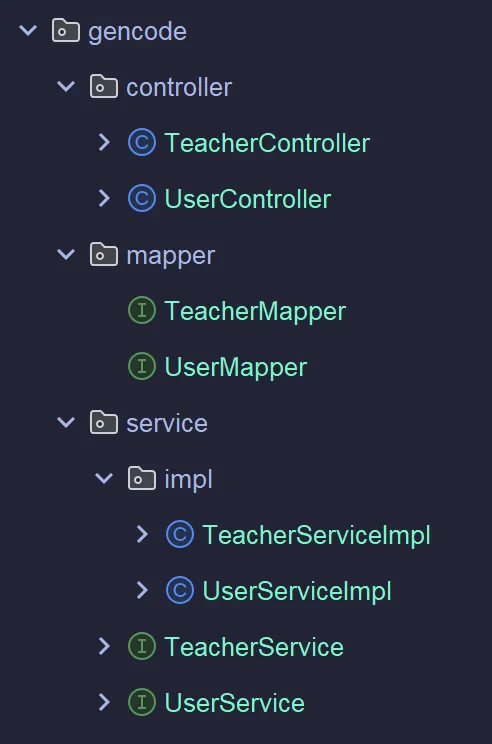Click the impl package folder icon
Screen dimensions: 492x744
click(x=141, y=478)
